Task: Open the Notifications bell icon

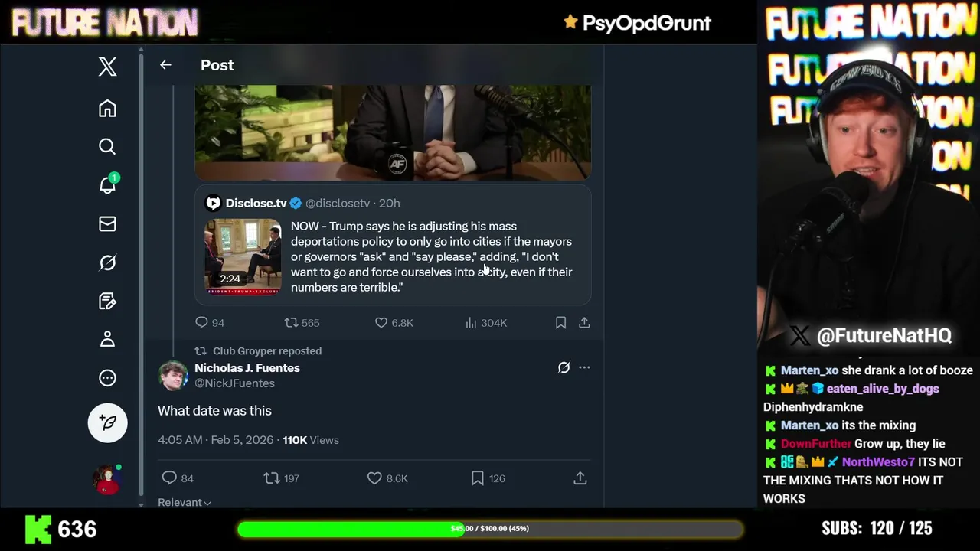Action: [x=107, y=184]
